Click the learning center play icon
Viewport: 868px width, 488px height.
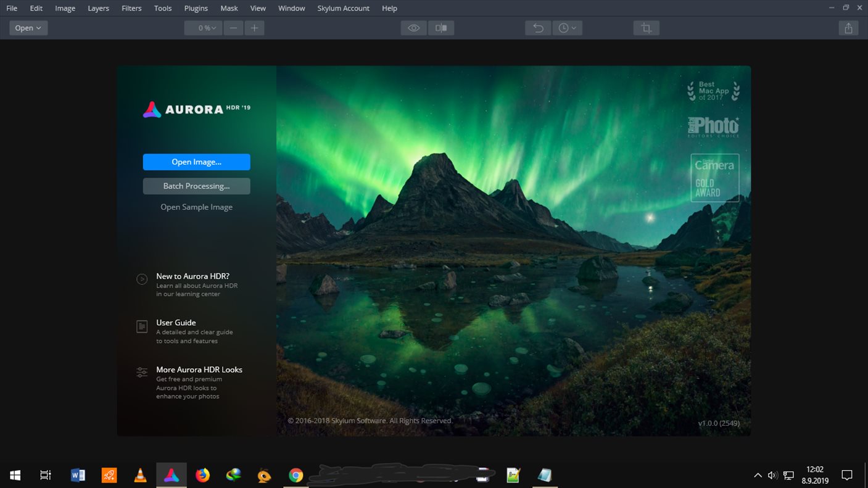tap(142, 279)
